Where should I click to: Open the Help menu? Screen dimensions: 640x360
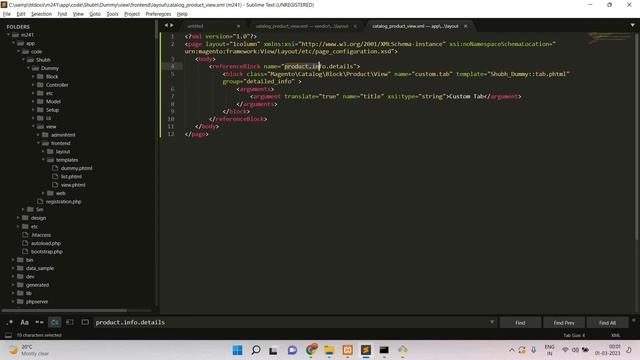coord(182,14)
